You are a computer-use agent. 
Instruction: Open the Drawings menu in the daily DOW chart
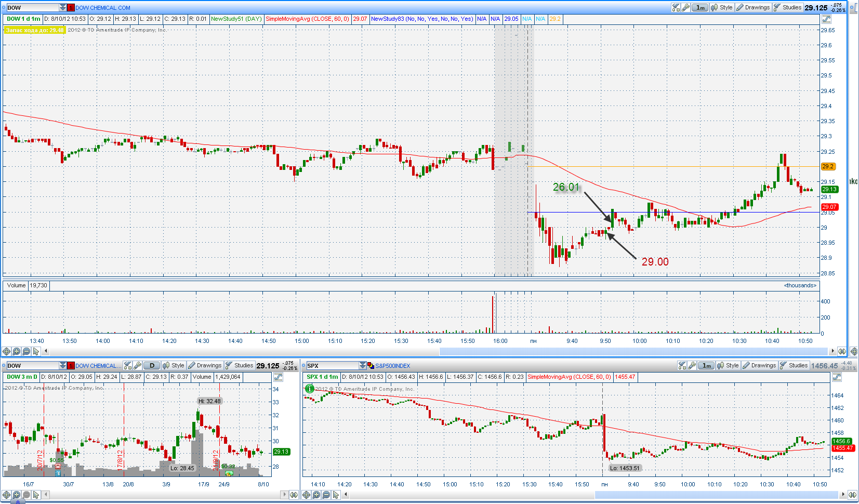click(205, 365)
